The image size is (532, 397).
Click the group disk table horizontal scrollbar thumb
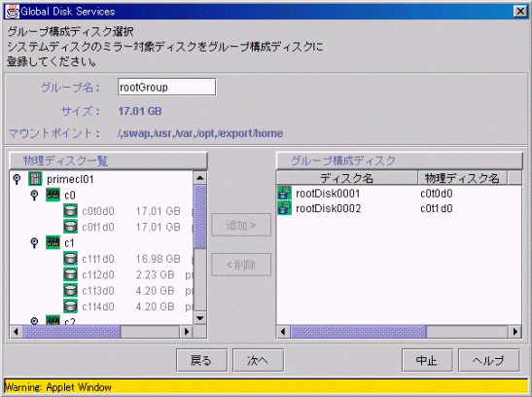pyautogui.click(x=358, y=332)
